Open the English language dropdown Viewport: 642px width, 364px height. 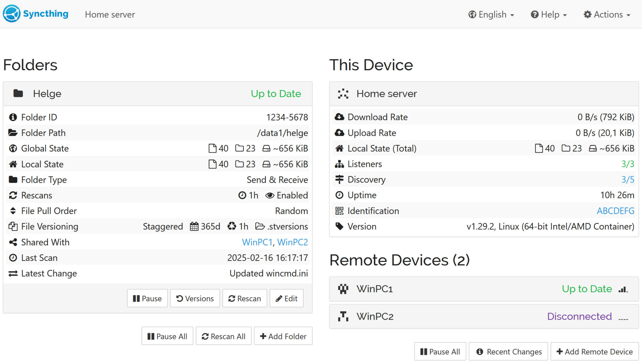pos(491,14)
